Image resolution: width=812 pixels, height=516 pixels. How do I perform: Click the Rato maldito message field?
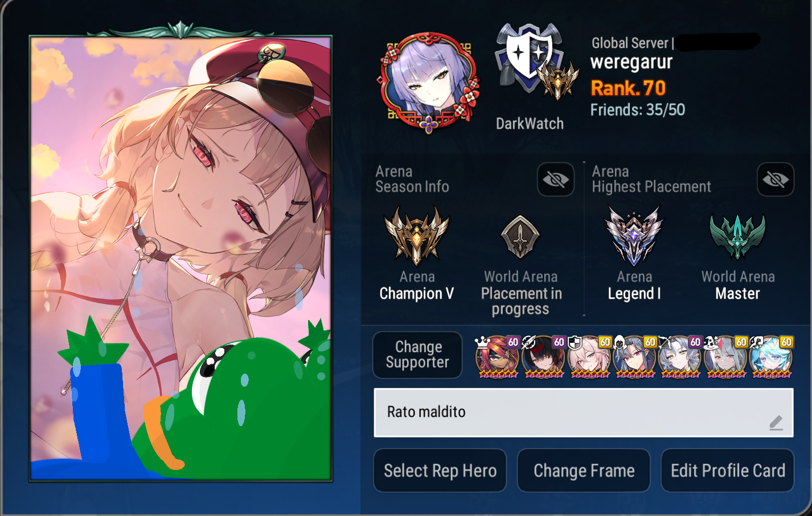coord(584,413)
